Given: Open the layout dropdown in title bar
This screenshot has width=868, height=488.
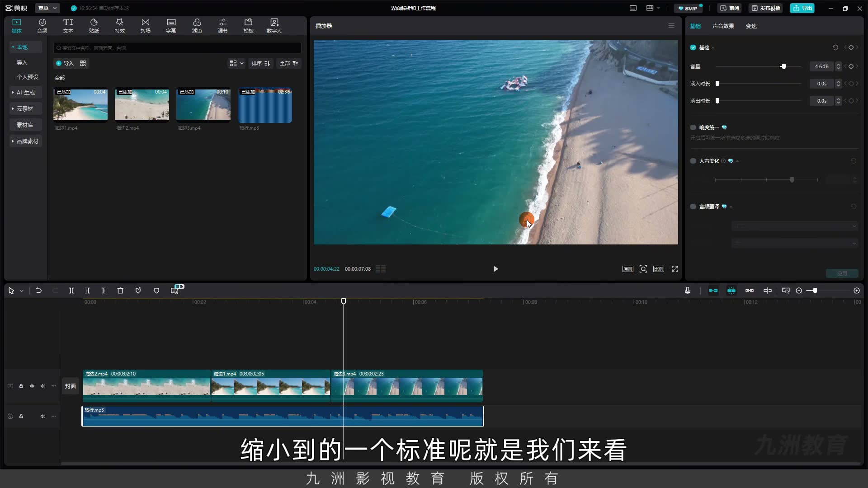Looking at the screenshot, I should [653, 8].
